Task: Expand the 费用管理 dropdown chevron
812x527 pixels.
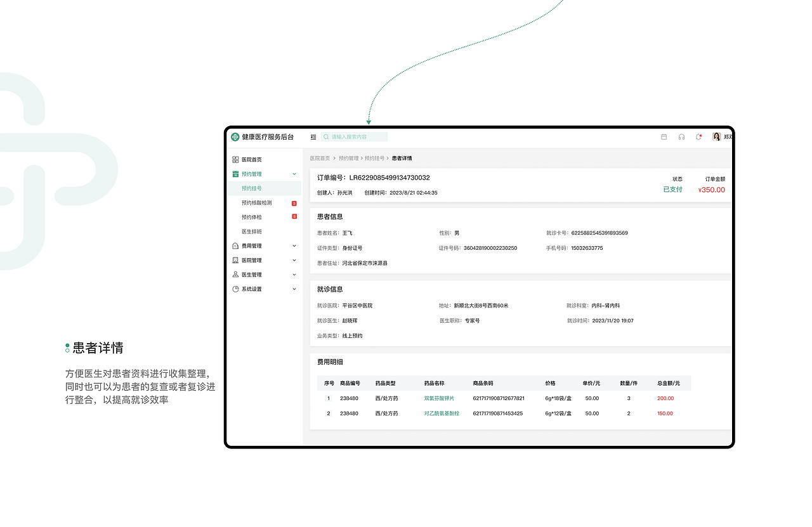Action: point(294,245)
